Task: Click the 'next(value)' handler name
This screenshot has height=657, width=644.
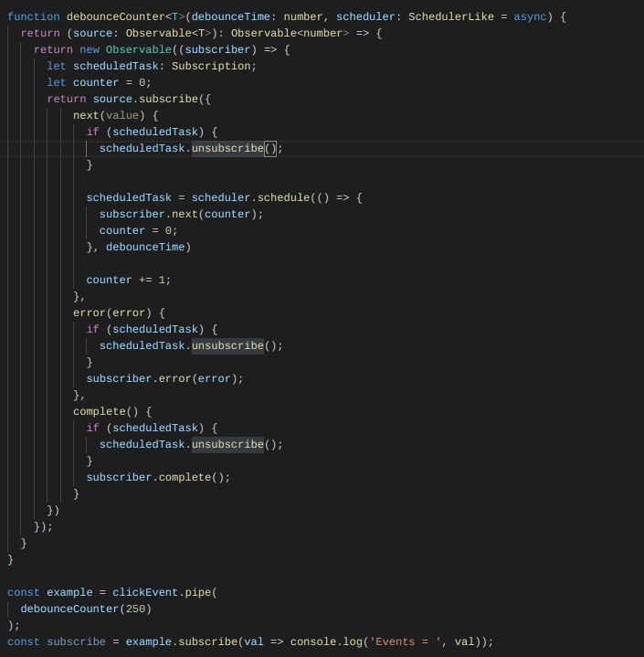Action: (x=109, y=115)
